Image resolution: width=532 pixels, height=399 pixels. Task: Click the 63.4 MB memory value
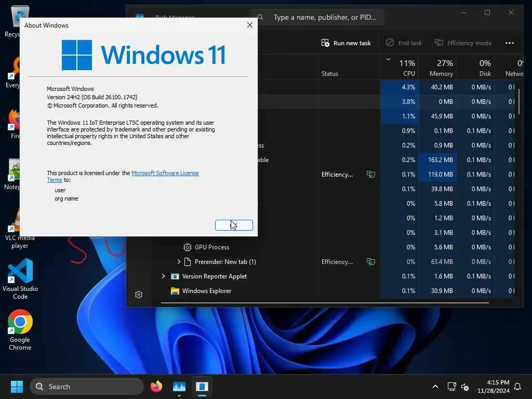442,262
